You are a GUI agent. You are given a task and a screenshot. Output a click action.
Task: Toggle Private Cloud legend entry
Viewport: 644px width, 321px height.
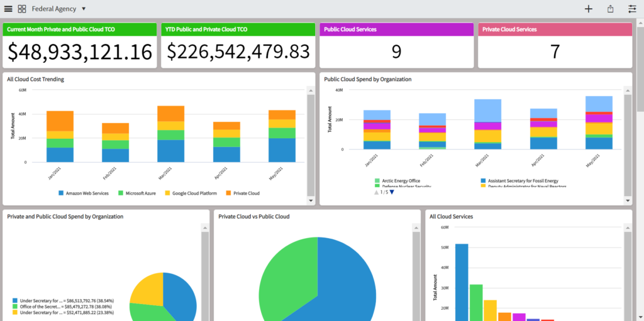[243, 193]
